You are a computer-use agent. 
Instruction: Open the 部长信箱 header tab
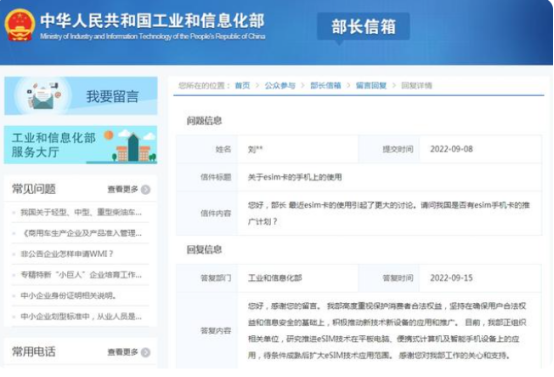(363, 26)
